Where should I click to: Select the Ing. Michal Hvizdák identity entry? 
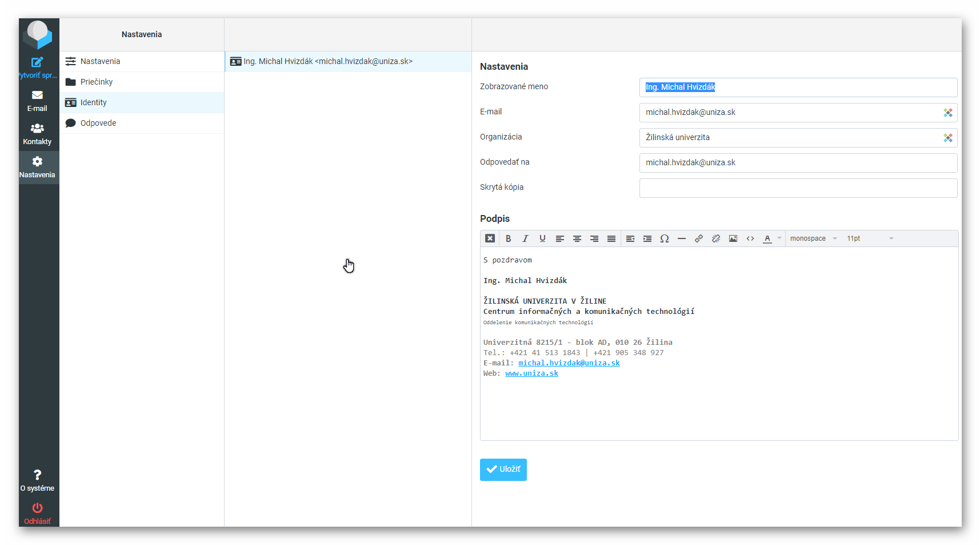pyautogui.click(x=327, y=61)
